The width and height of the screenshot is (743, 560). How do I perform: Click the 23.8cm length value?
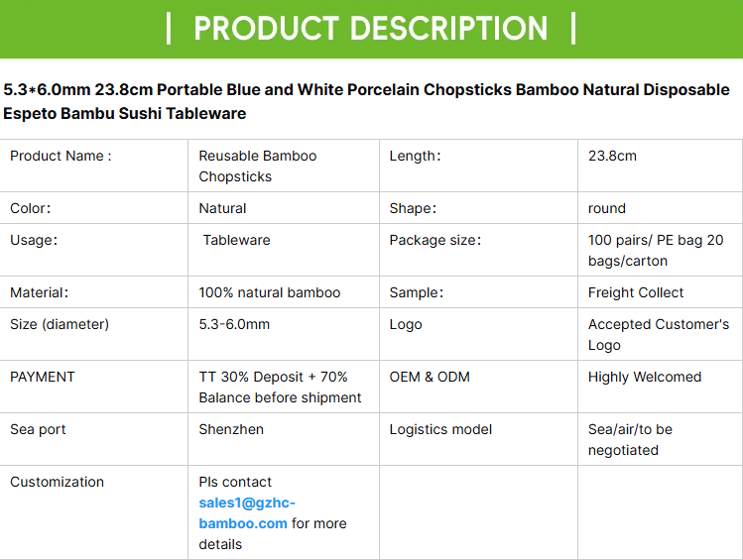pyautogui.click(x=612, y=156)
